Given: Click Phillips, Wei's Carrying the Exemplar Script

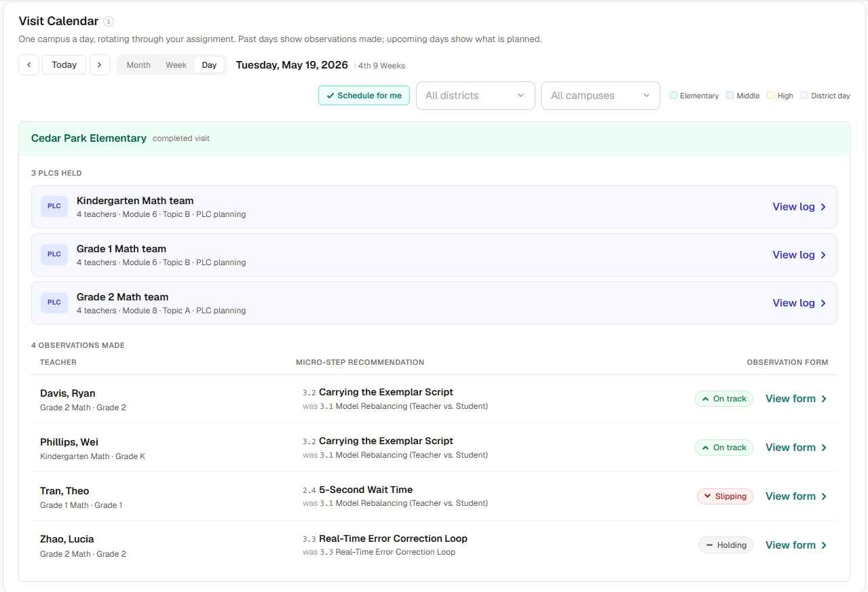Looking at the screenshot, I should pos(386,441).
